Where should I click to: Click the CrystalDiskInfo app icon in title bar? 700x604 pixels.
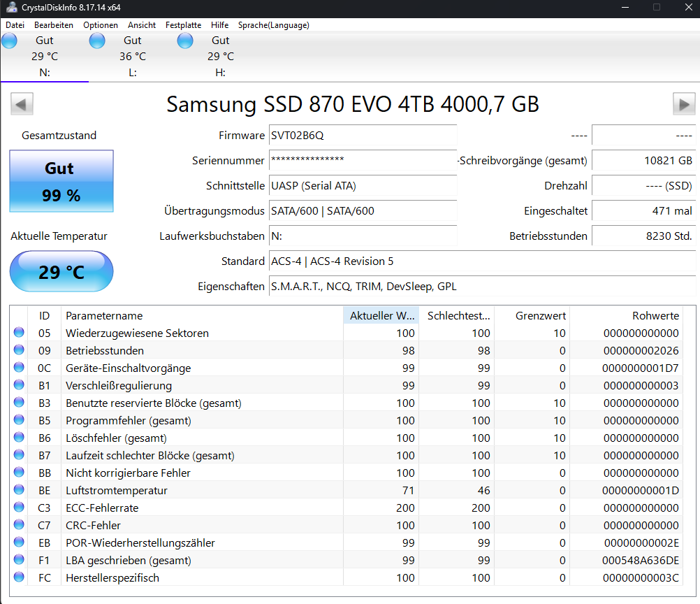click(11, 7)
